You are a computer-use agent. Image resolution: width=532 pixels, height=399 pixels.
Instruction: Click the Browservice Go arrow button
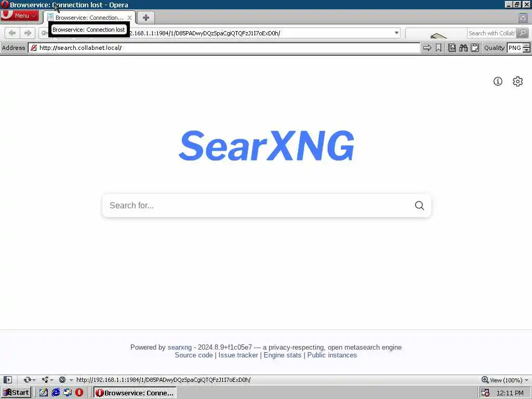[427, 48]
